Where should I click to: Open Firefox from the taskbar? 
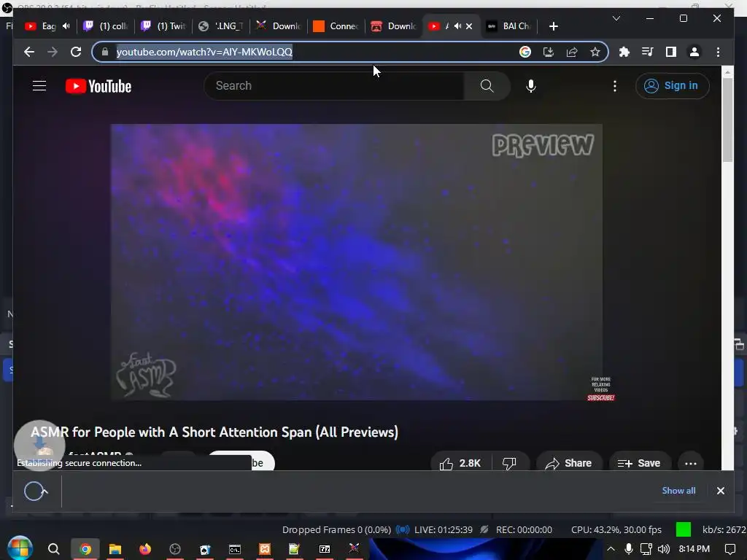point(145,549)
